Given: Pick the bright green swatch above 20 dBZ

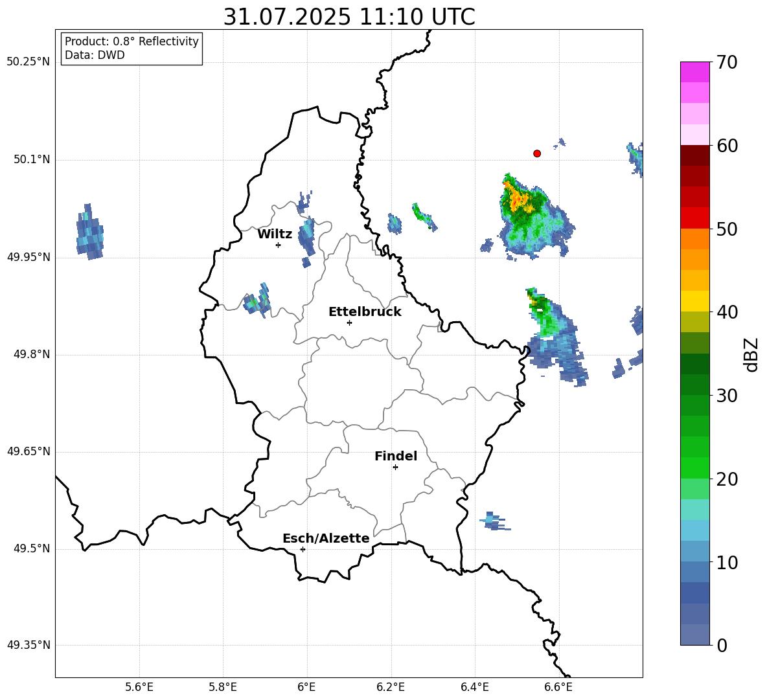Looking at the screenshot, I should (x=695, y=468).
